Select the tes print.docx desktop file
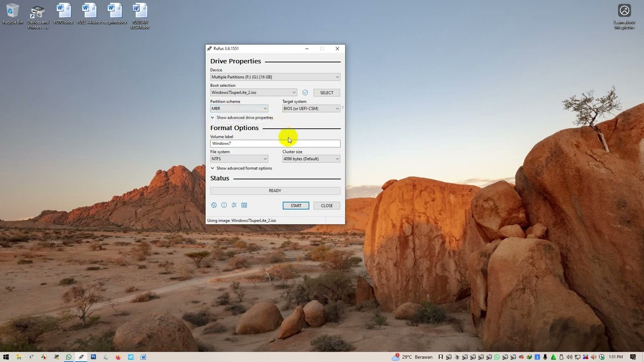This screenshot has height=362, width=644. pyautogui.click(x=115, y=14)
